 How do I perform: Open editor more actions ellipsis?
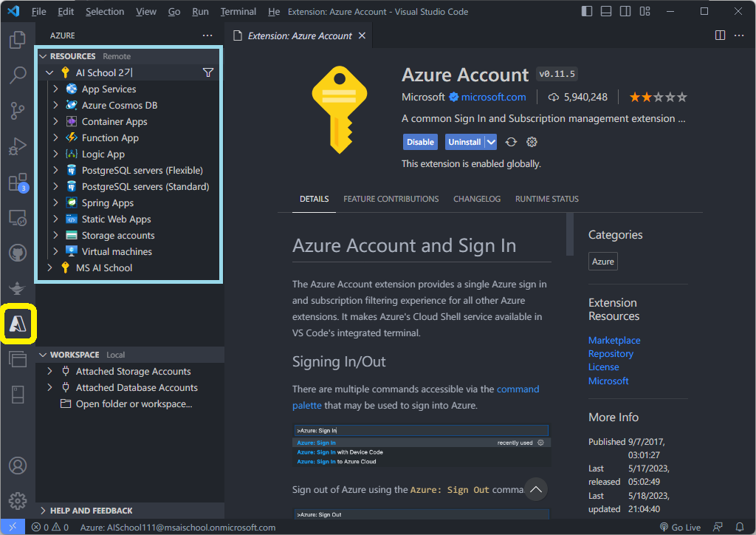pyautogui.click(x=738, y=35)
